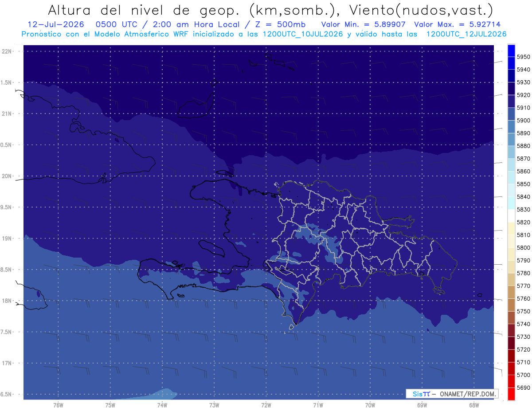Screen dimensions: 532x411
Task: Click the 5750 legend value
Action: point(524,311)
